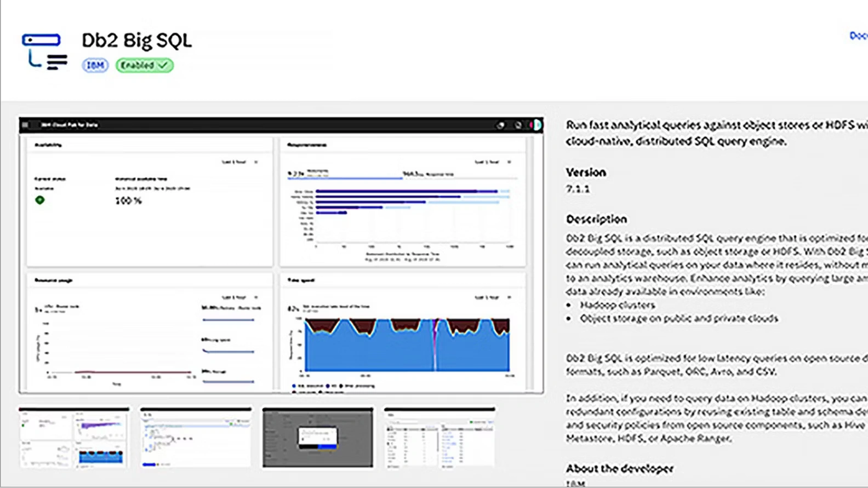
Task: Select the third thumbnail with the dialog box
Action: click(x=318, y=438)
